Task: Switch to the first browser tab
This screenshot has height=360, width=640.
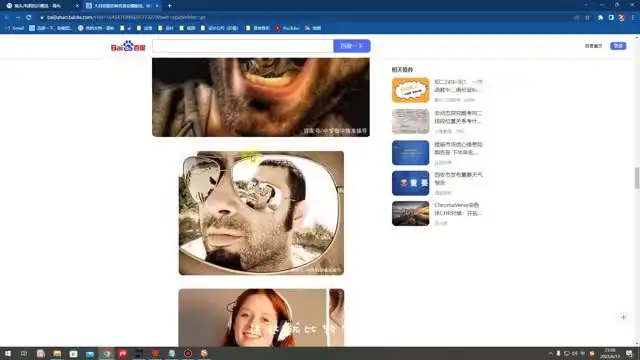Action: coord(41,6)
